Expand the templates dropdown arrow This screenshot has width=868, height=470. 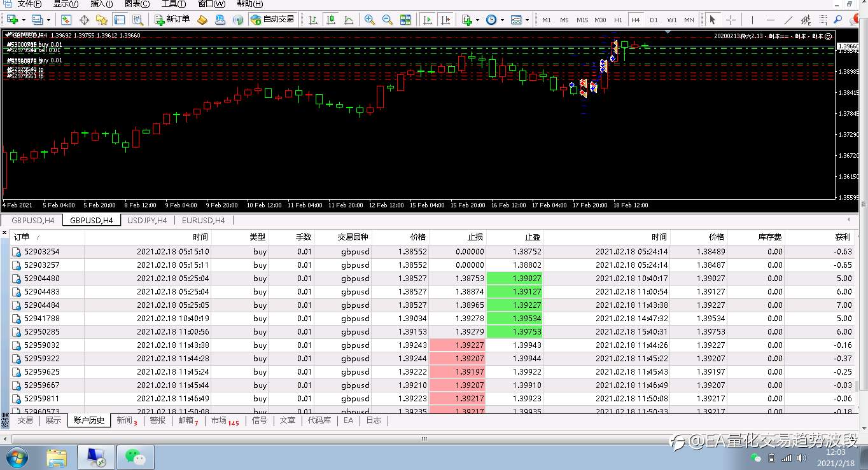tap(527, 20)
